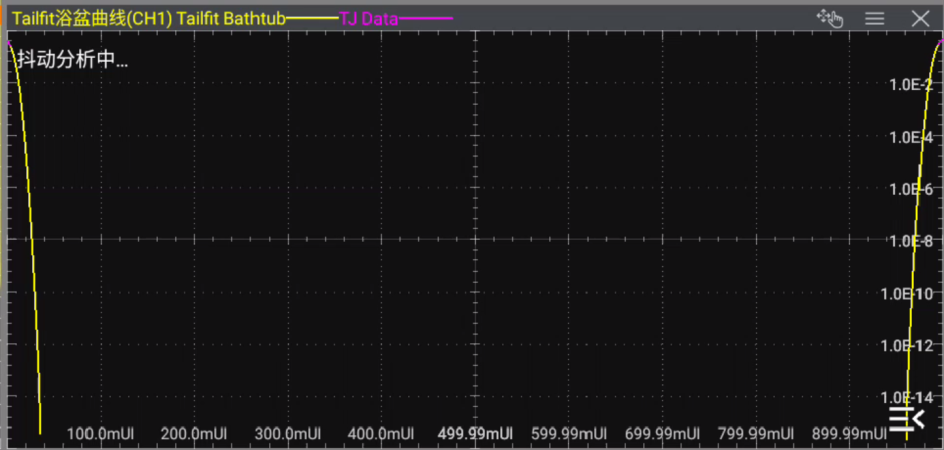This screenshot has width=944, height=450.
Task: Click the 599.99mUI axis label
Action: [569, 434]
